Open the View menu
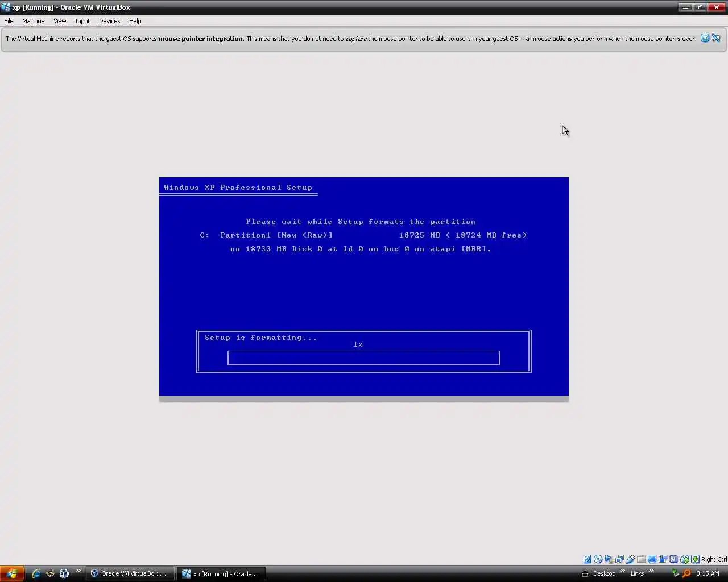The image size is (728, 582). click(60, 21)
